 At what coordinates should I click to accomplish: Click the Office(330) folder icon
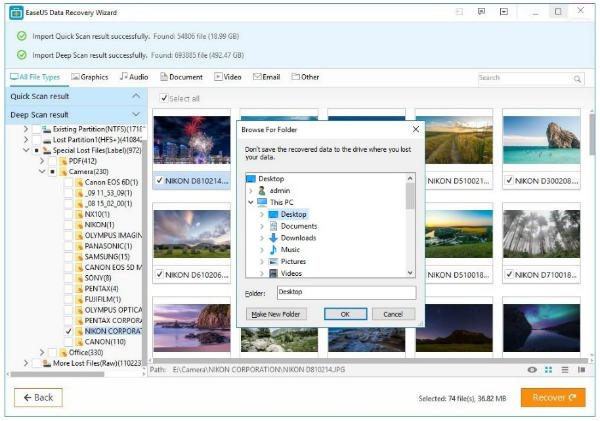[63, 352]
